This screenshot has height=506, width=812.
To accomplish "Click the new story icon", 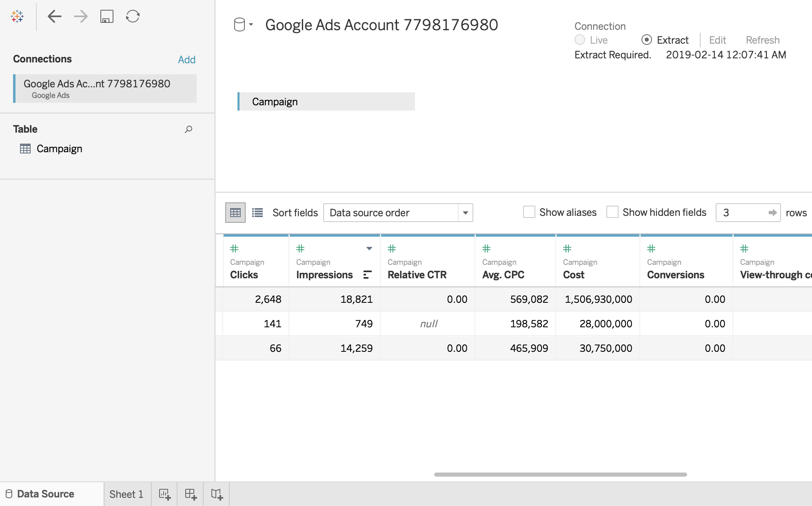I will [x=217, y=494].
